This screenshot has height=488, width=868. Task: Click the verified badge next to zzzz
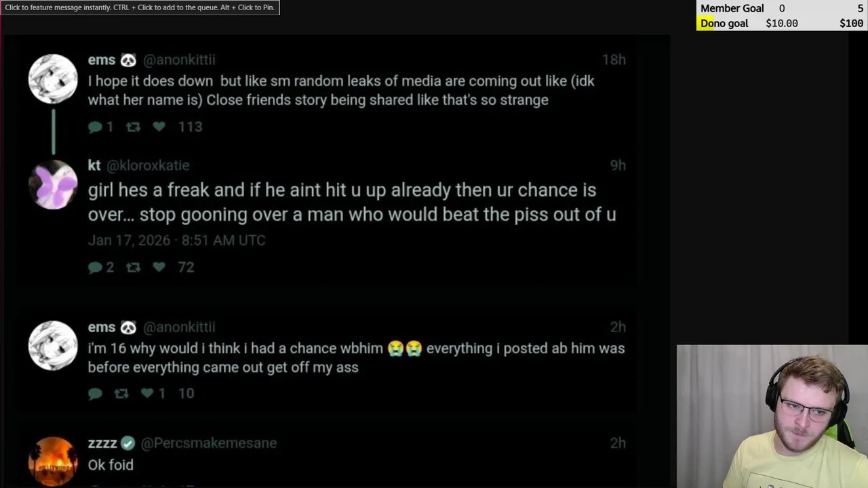pyautogui.click(x=128, y=443)
